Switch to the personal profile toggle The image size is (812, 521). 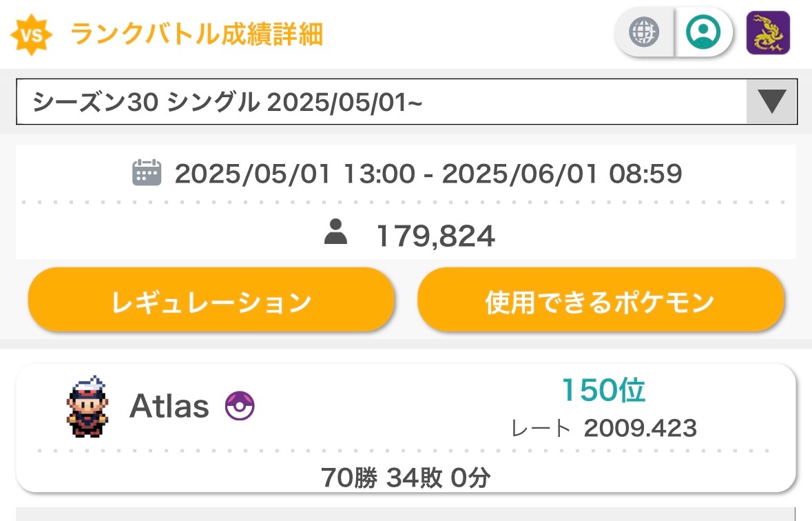pyautogui.click(x=703, y=32)
